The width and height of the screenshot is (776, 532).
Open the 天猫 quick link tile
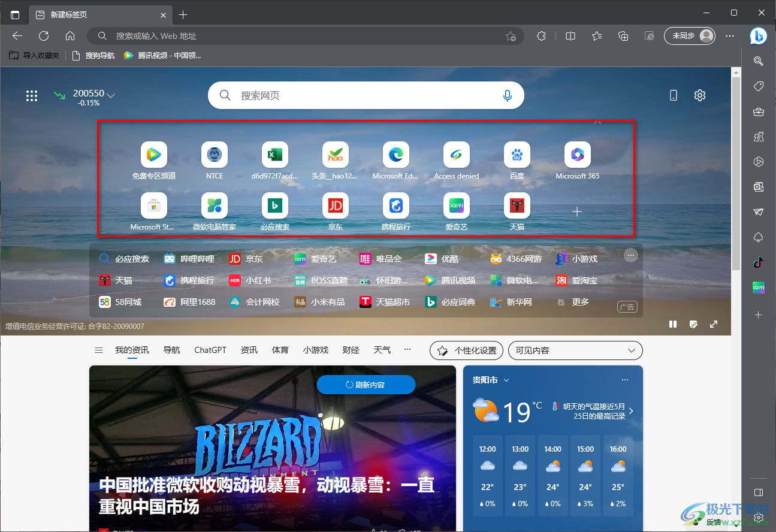(x=517, y=212)
